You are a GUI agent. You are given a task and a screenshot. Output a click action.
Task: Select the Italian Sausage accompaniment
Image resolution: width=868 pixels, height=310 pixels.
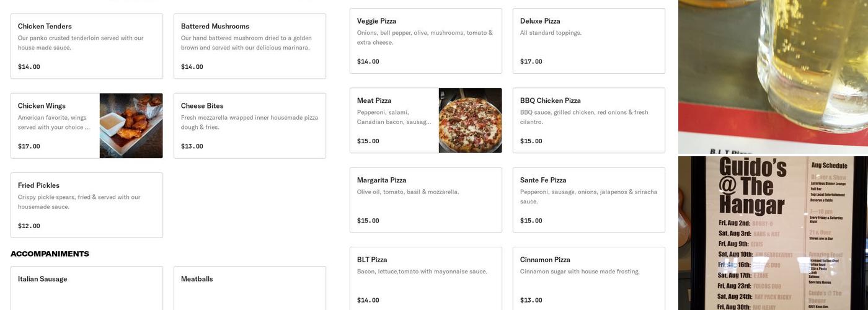[x=87, y=288]
